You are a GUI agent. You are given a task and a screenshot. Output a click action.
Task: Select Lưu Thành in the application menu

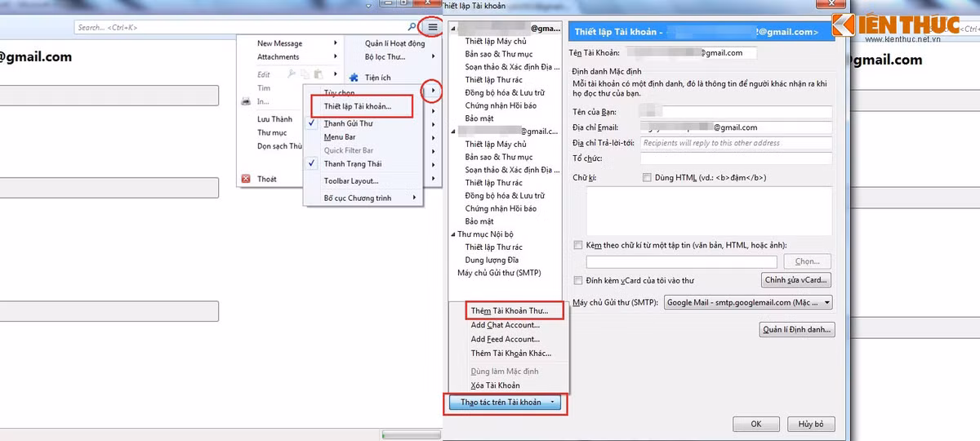coord(274,119)
